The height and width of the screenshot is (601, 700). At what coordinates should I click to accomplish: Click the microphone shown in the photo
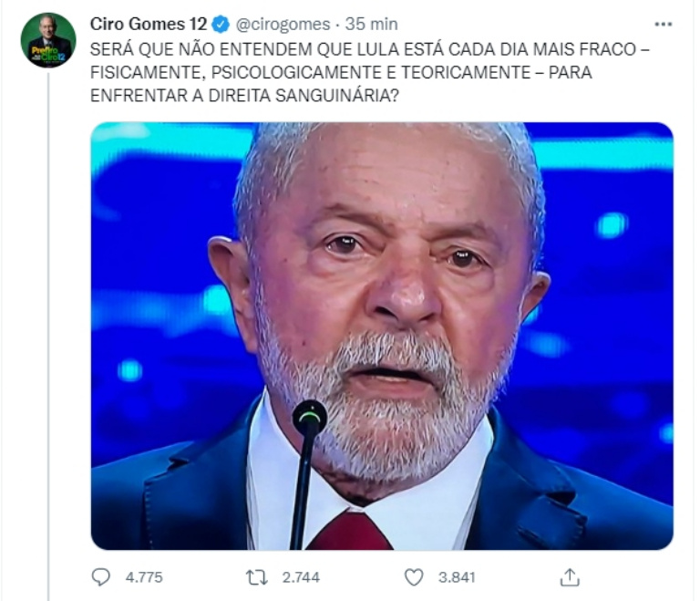pyautogui.click(x=310, y=417)
